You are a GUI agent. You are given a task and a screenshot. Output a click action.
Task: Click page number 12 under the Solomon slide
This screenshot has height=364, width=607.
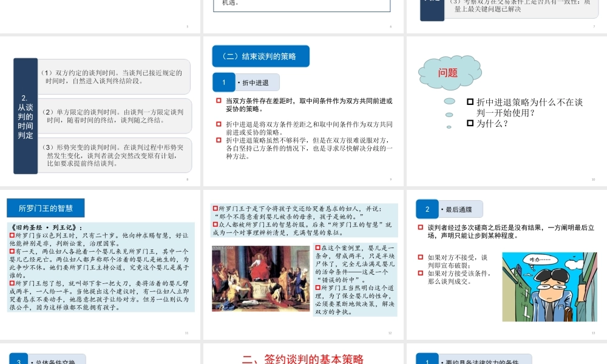(390, 332)
